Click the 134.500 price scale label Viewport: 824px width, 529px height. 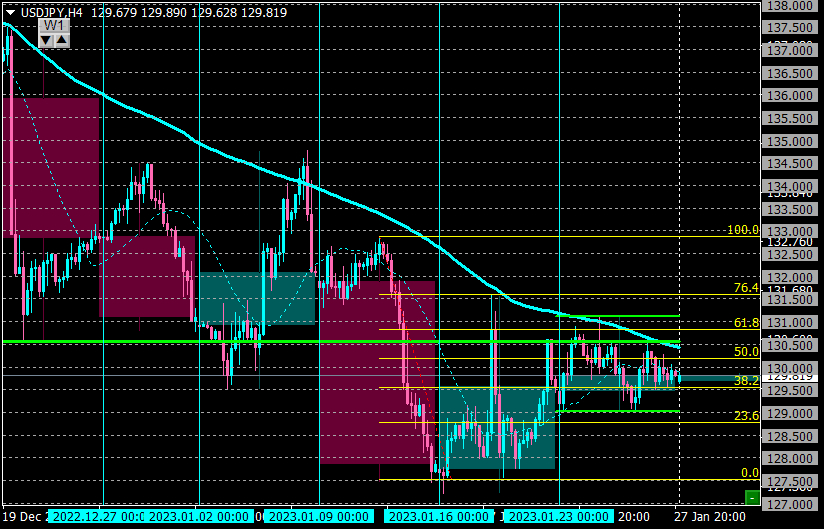pyautogui.click(x=790, y=164)
